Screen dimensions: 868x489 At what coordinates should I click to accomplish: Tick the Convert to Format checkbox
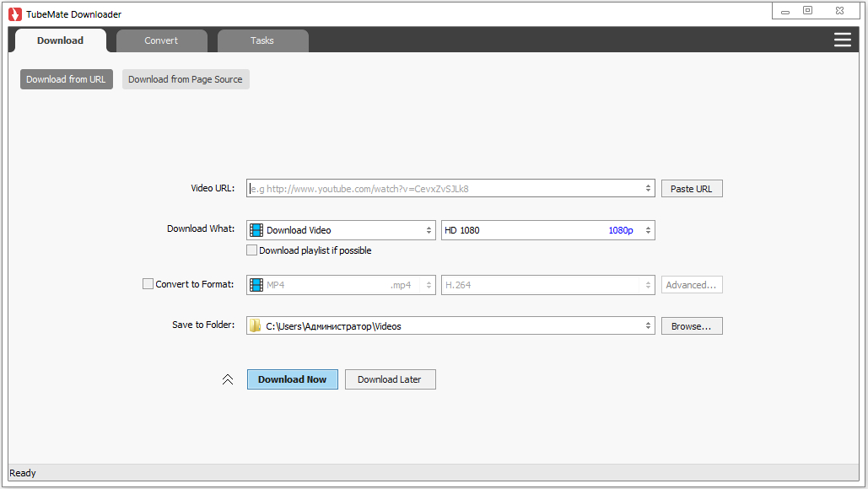pyautogui.click(x=148, y=284)
